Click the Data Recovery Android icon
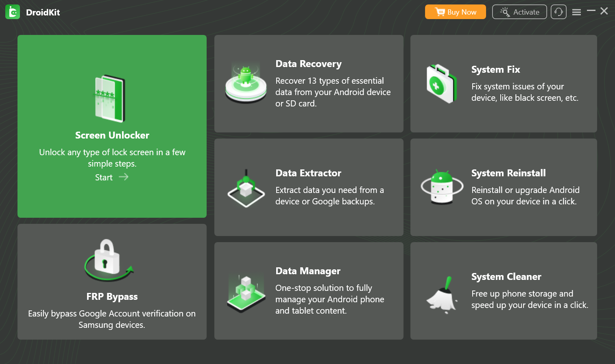The image size is (615, 364). [246, 82]
